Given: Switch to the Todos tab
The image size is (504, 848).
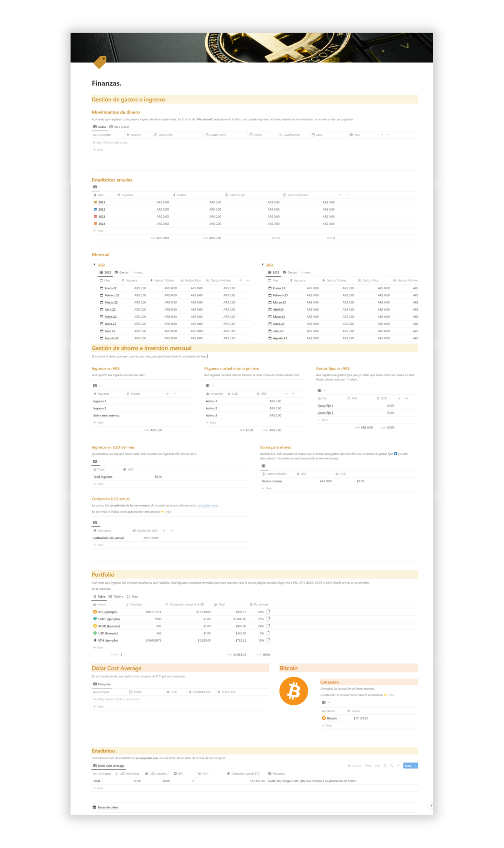Looking at the screenshot, I should tap(100, 127).
